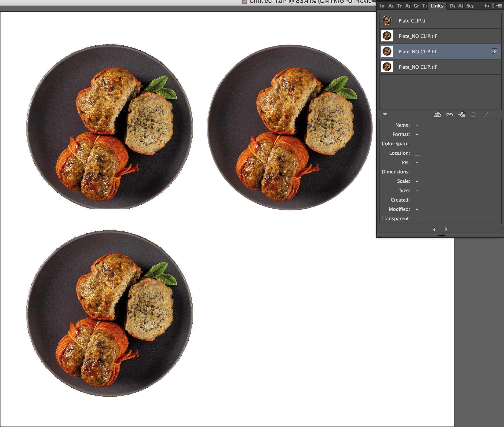Screen dimensions: 504x427
Task: Click the Edit Original pencil icon
Action: click(486, 114)
